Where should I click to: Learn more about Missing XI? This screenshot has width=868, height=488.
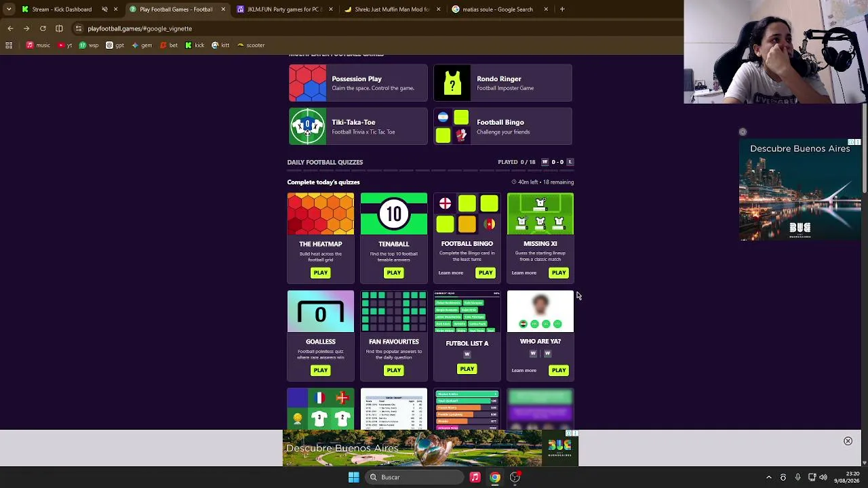click(524, 272)
